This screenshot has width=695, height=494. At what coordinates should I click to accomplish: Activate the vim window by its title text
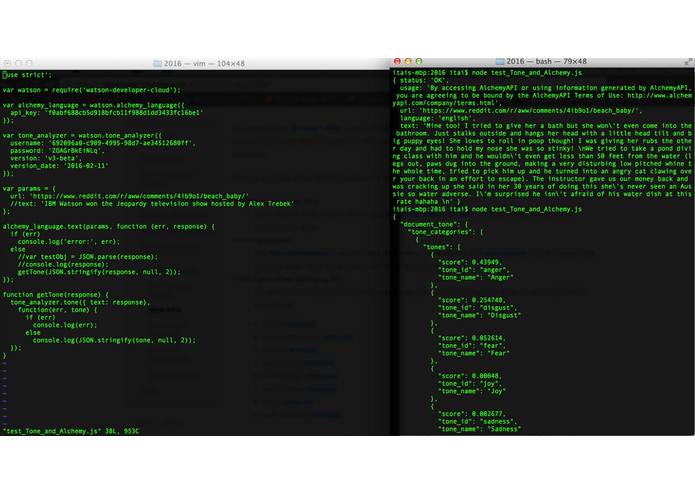[204, 63]
